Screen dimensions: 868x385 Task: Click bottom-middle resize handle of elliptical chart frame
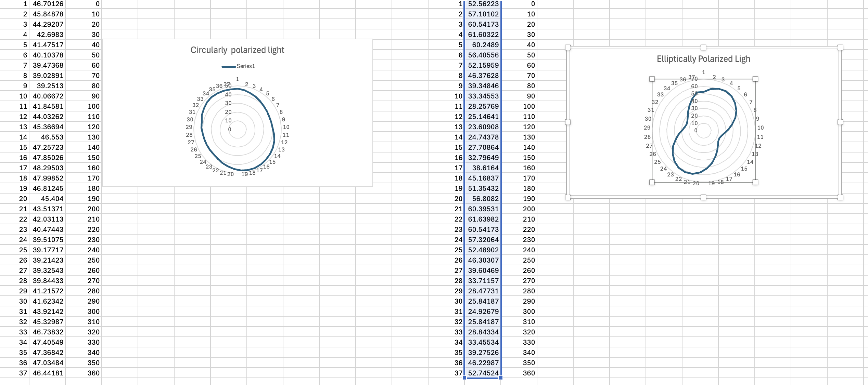coord(703,197)
